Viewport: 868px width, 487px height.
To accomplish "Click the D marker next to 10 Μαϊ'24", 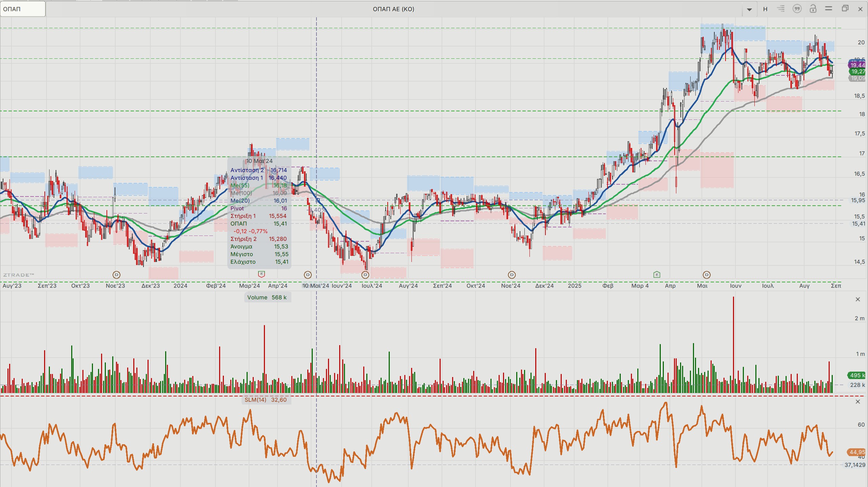I will pyautogui.click(x=308, y=275).
